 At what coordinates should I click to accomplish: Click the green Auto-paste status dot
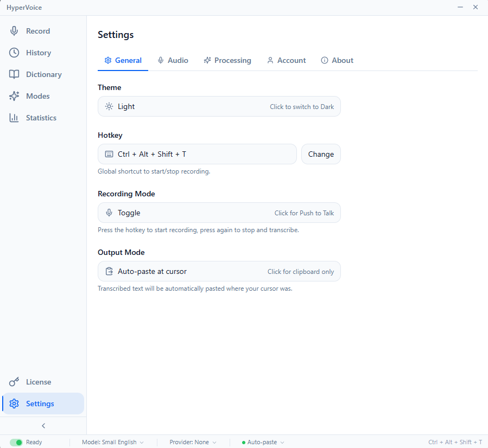point(244,443)
